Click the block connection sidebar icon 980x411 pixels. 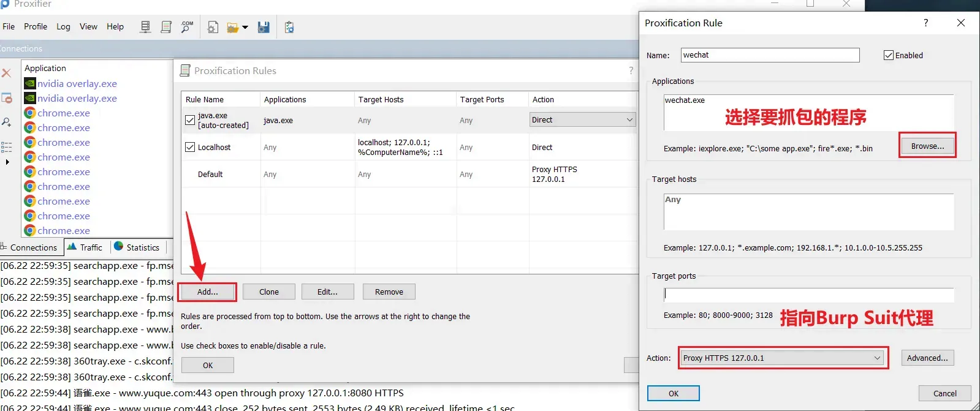tap(6, 98)
